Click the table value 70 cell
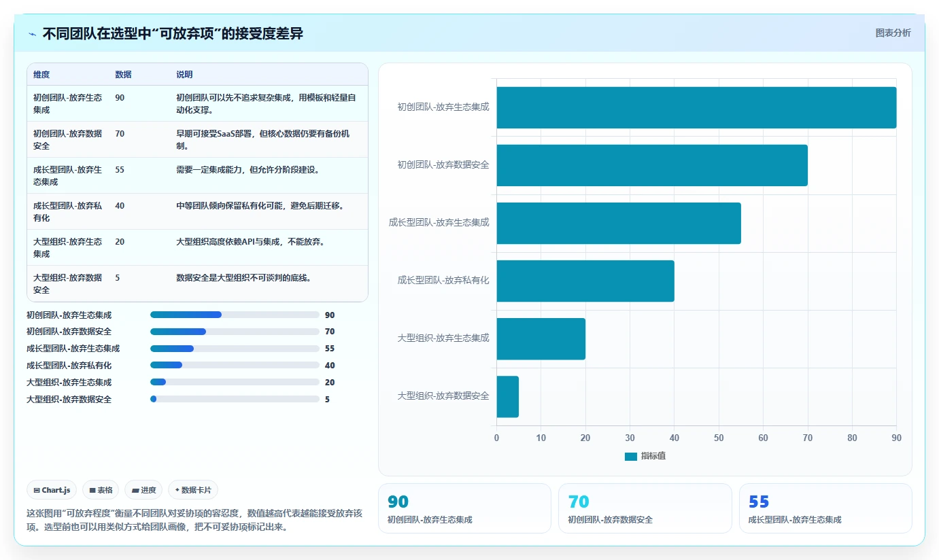This screenshot has width=939, height=560. click(120, 134)
